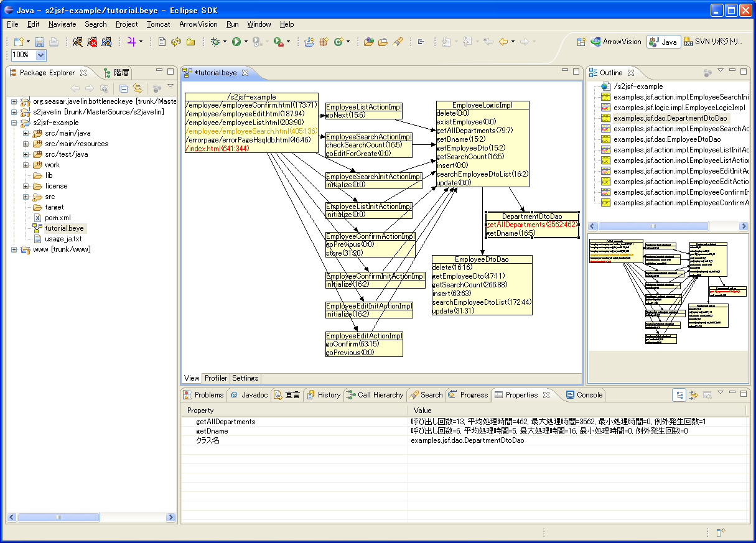
Task: Click the Debug bug toolbar icon
Action: tap(216, 42)
